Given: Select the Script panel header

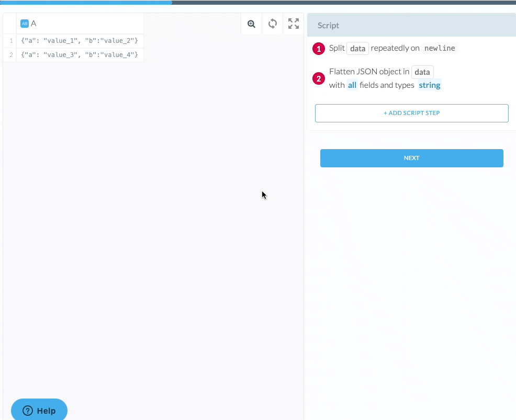Looking at the screenshot, I should [x=328, y=25].
